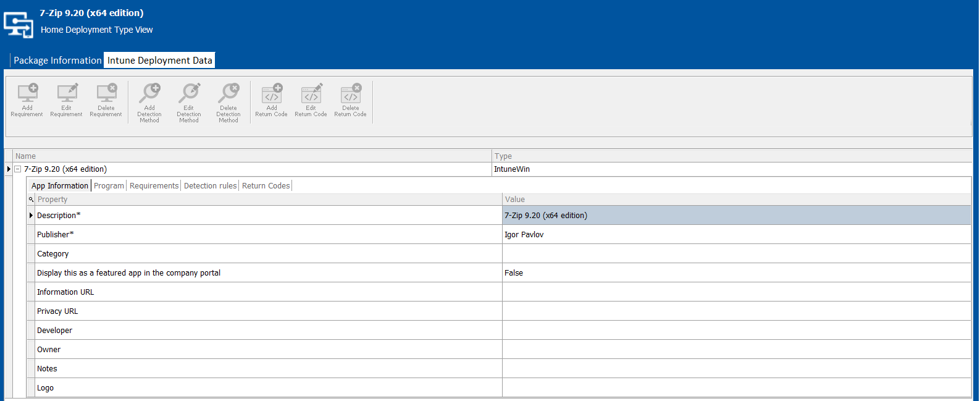Switch to the Package Information tab
The image size is (980, 401).
click(57, 61)
